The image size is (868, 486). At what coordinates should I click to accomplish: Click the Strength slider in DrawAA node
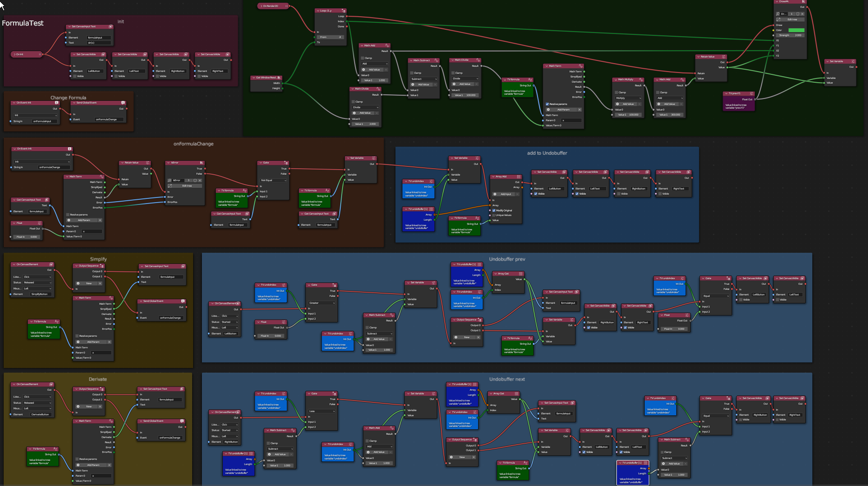click(x=790, y=35)
